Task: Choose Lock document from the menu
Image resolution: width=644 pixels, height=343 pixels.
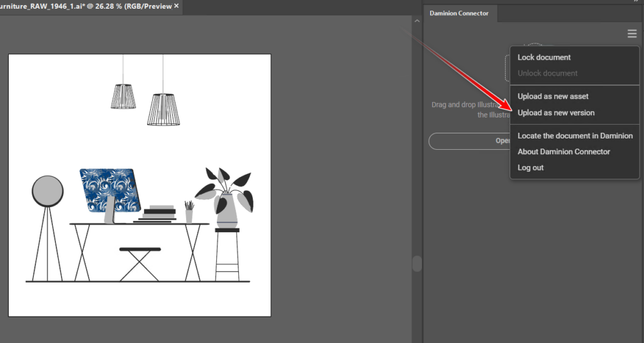Action: point(544,57)
